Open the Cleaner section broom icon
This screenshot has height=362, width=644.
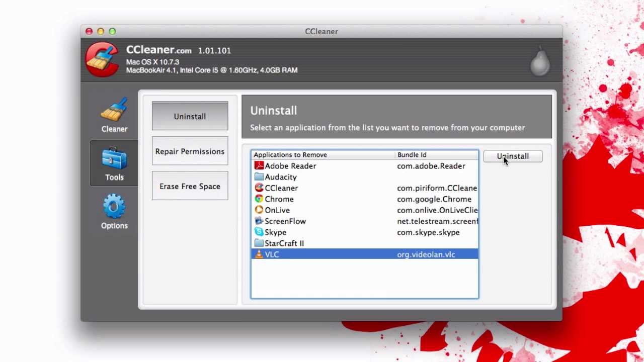(x=114, y=110)
